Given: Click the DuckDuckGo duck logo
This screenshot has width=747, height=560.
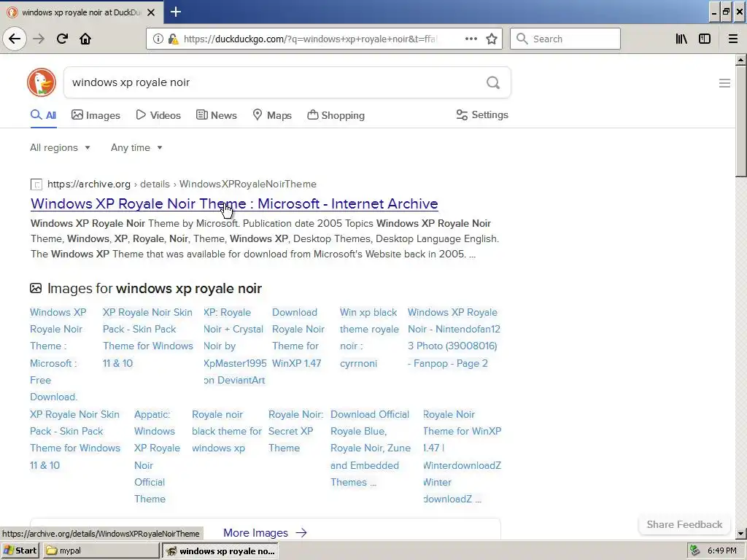Looking at the screenshot, I should 42,82.
